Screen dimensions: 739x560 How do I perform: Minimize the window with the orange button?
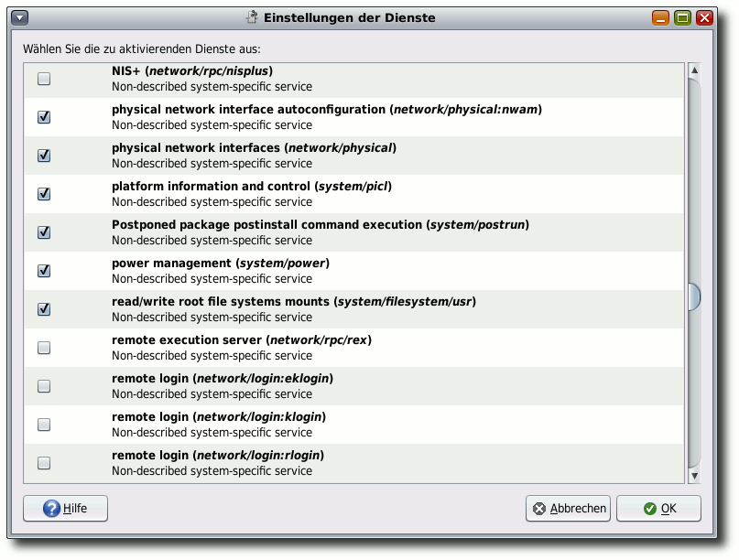tap(660, 18)
